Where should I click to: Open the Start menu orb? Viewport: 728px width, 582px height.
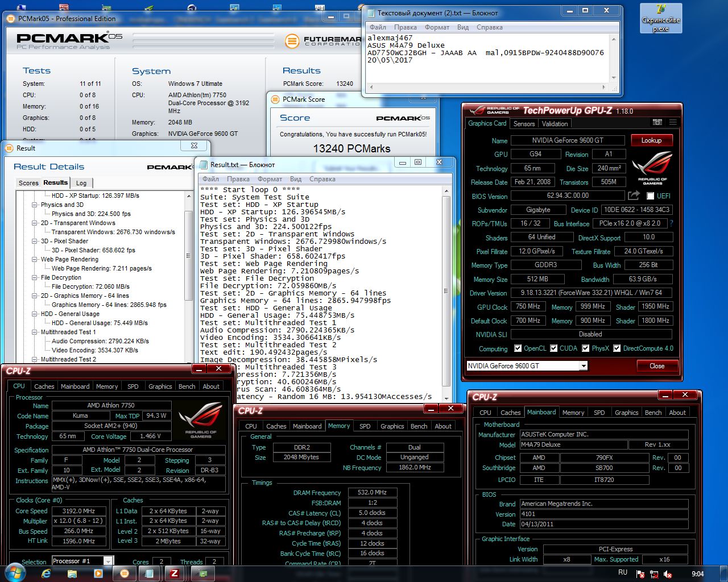point(15,573)
